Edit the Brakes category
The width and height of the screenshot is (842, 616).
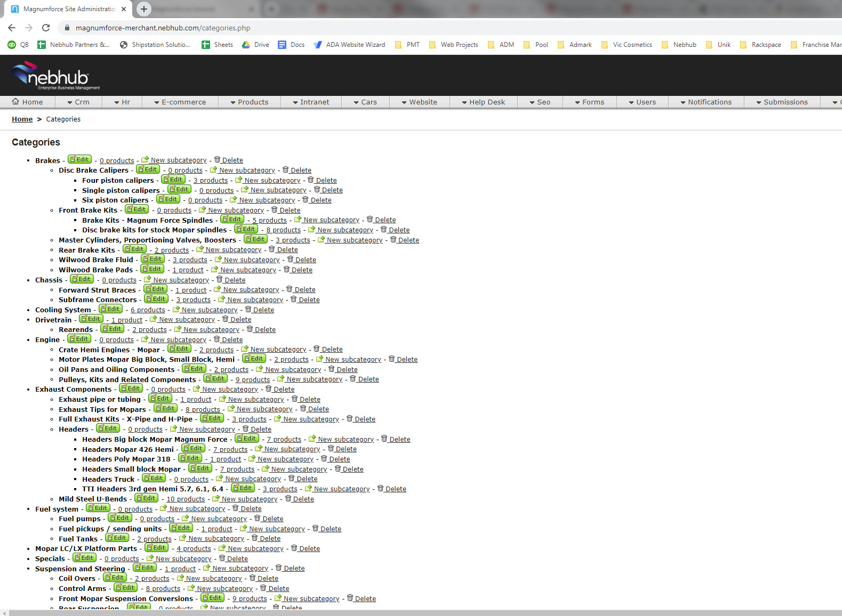[x=79, y=159]
